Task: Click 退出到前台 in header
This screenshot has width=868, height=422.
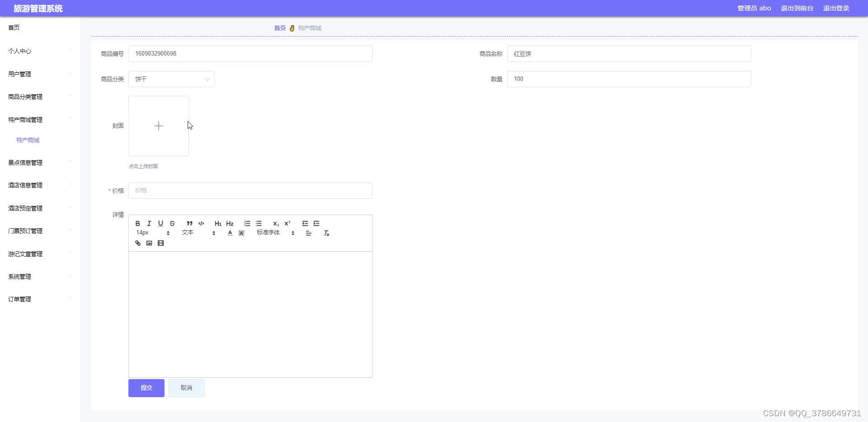Action: pyautogui.click(x=797, y=8)
